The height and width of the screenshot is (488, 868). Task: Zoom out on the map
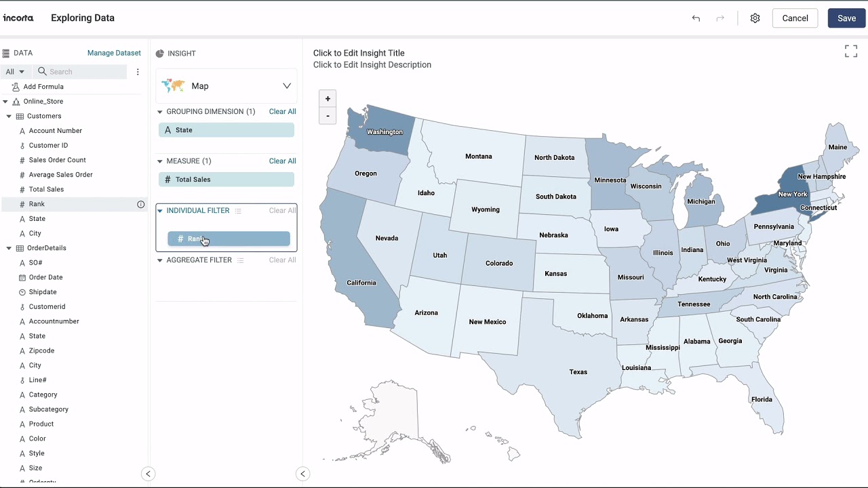(x=328, y=116)
